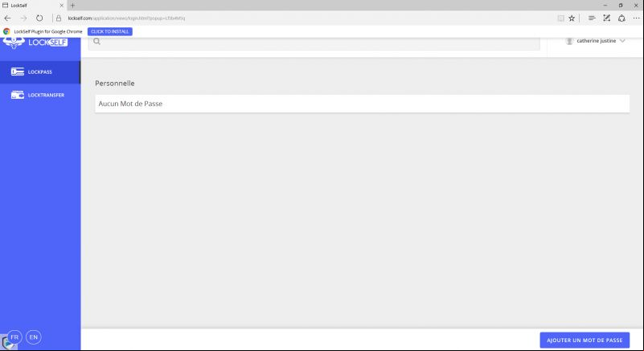Click the LockSelf logo

pos(35,42)
